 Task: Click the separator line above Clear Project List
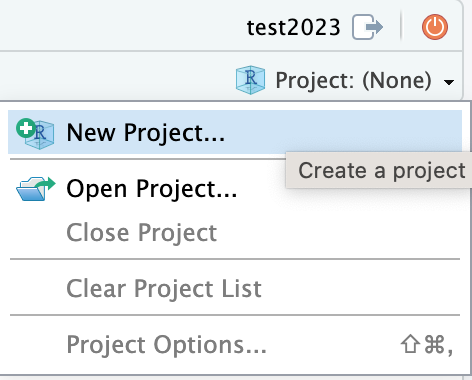click(x=235, y=259)
